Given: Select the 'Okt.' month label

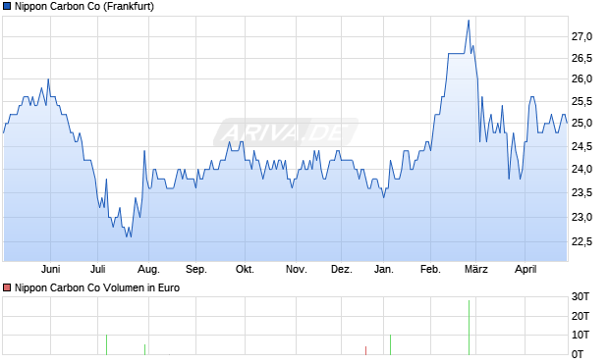Looking at the screenshot, I should click(x=246, y=269).
